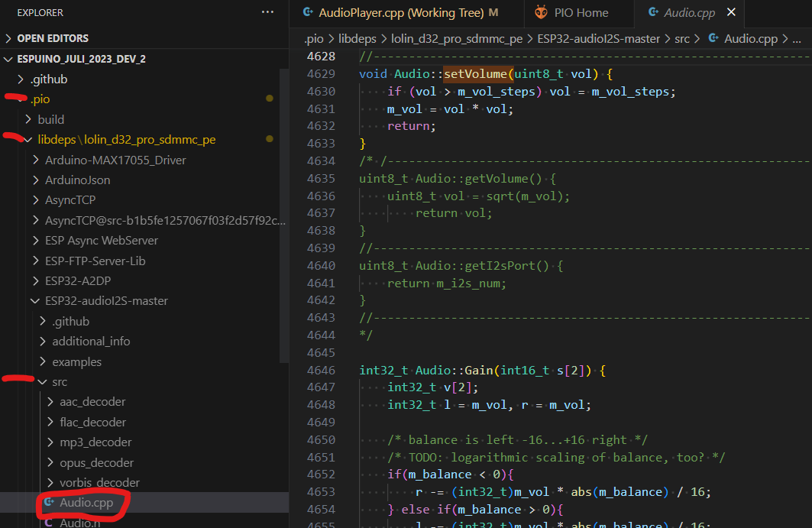Open the Explorer views and more actions menu
812x528 pixels.
267,12
